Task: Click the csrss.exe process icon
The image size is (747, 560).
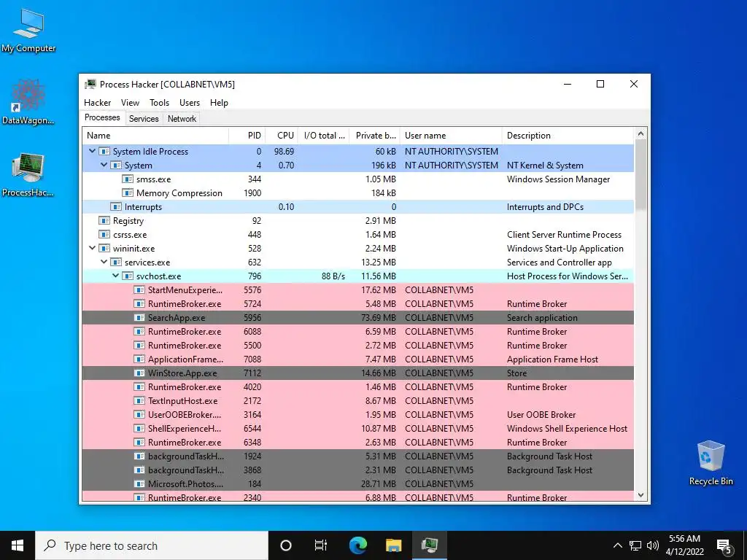Action: click(x=104, y=234)
